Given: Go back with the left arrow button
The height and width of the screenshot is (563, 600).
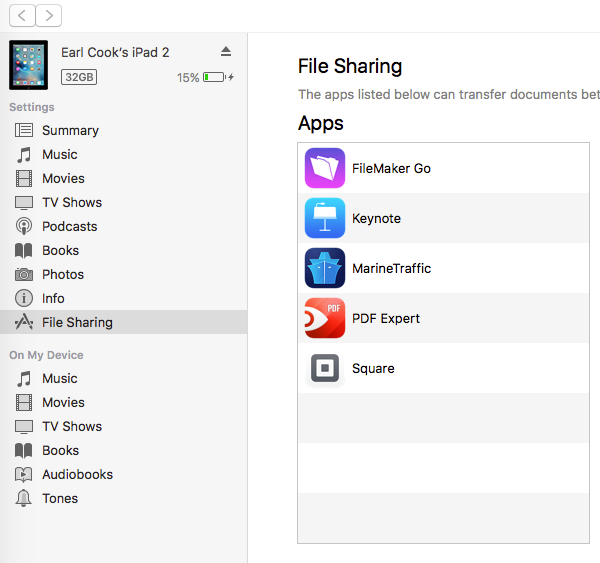Looking at the screenshot, I should (x=22, y=16).
